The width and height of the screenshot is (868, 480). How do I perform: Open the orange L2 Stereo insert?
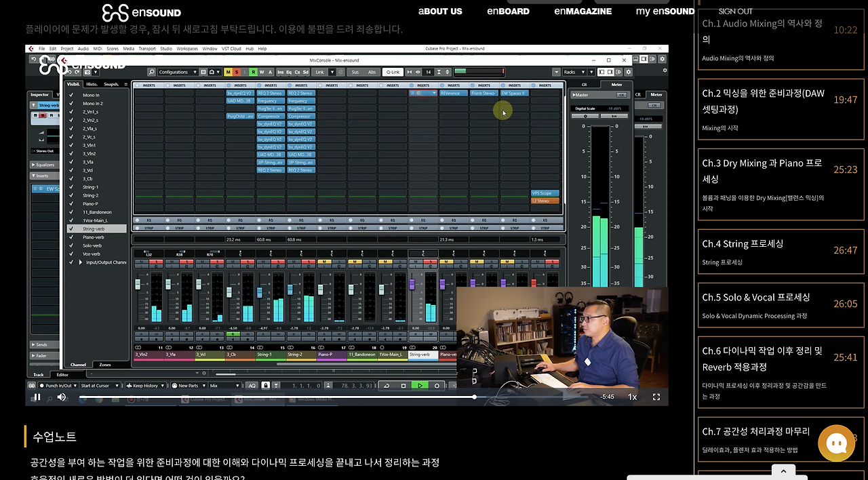[x=545, y=201]
